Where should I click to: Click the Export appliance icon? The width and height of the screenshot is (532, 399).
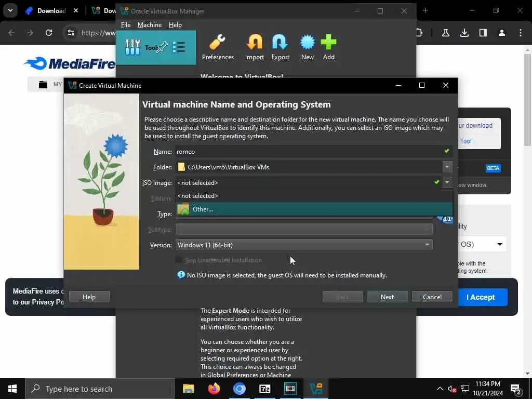tap(280, 43)
